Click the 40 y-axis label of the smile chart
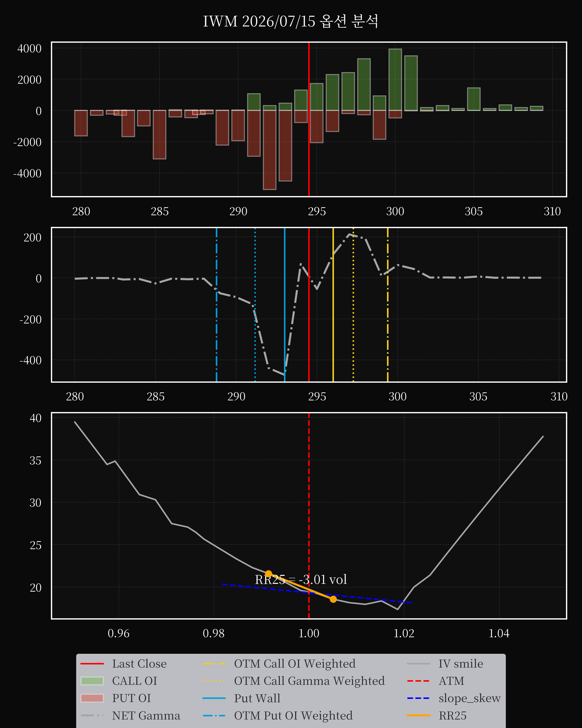This screenshot has width=582, height=728. (x=35, y=418)
